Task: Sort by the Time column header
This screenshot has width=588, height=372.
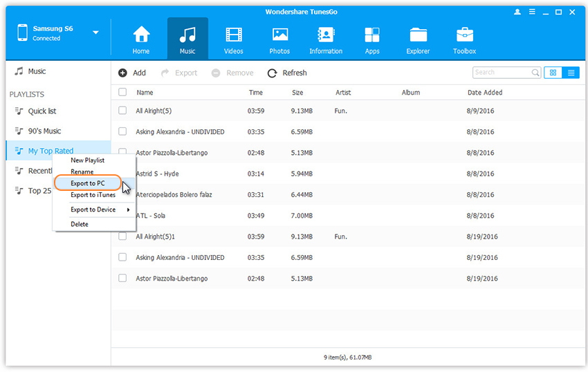Action: point(256,92)
